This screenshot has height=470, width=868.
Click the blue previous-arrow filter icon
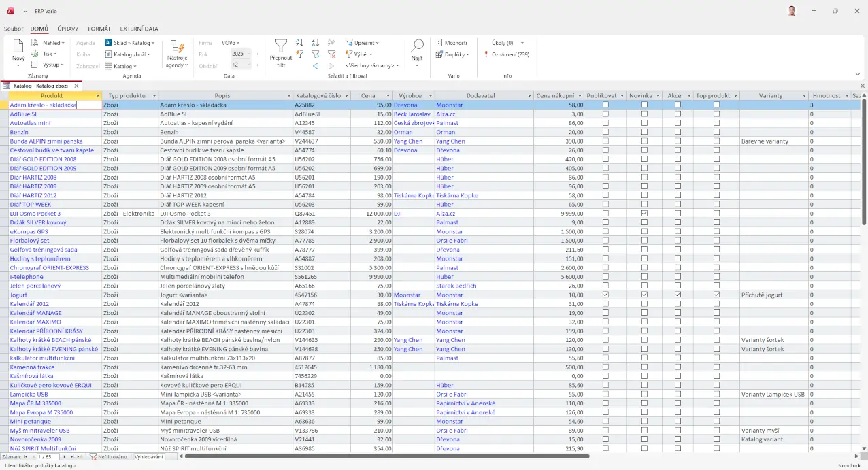point(316,66)
